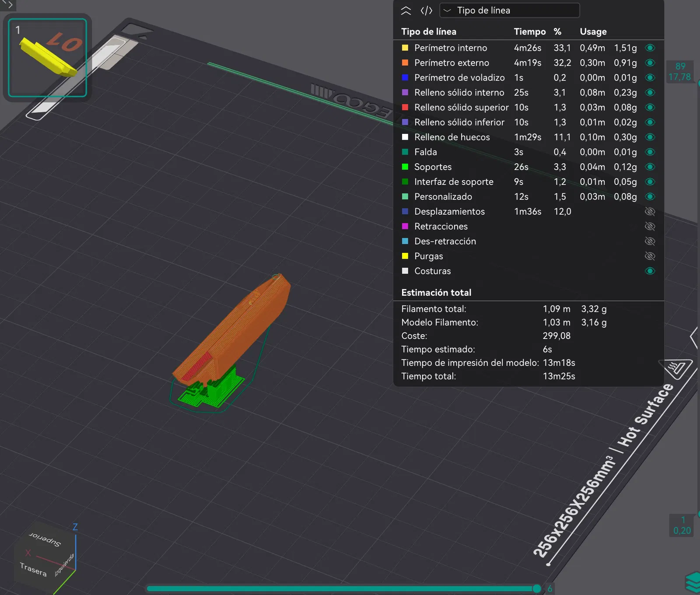This screenshot has width=700, height=595.
Task: Collapse the legend with the double-chevron icon
Action: 406,10
